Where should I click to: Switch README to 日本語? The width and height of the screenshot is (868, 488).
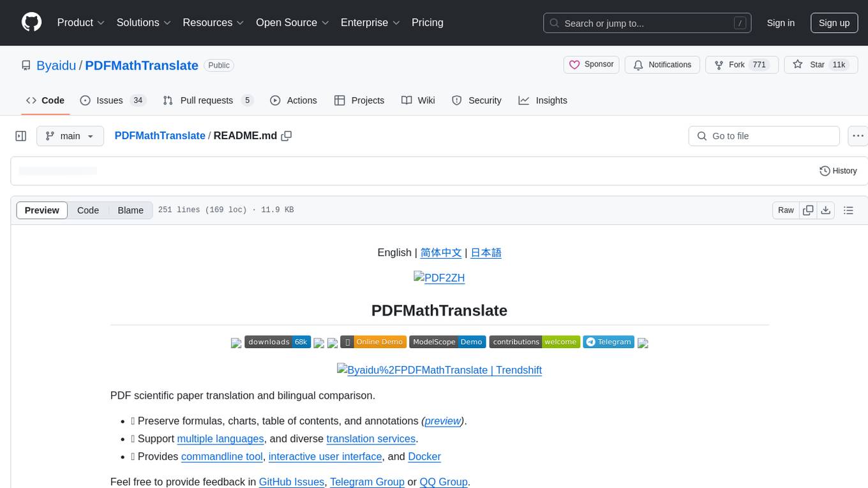pos(486,252)
